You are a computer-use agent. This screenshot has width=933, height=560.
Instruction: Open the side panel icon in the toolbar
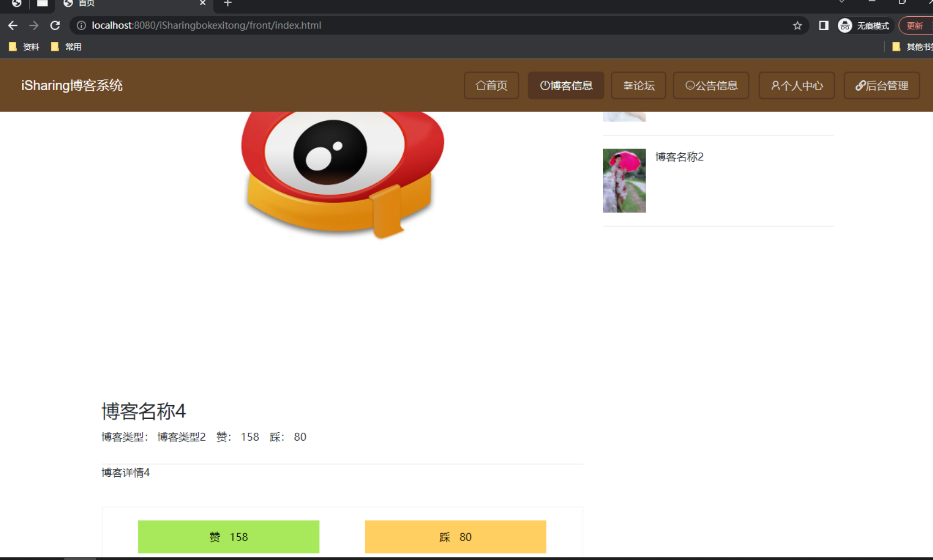click(823, 26)
